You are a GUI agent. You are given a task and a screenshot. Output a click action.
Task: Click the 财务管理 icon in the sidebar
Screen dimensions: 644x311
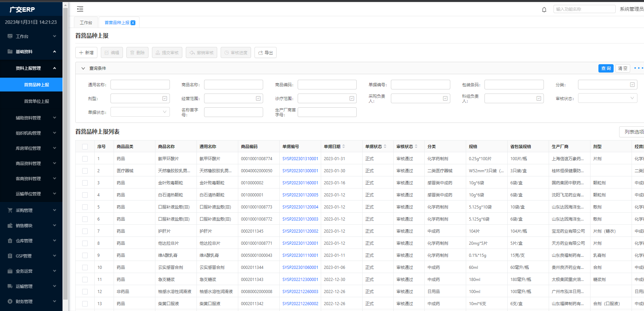pyautogui.click(x=10, y=301)
